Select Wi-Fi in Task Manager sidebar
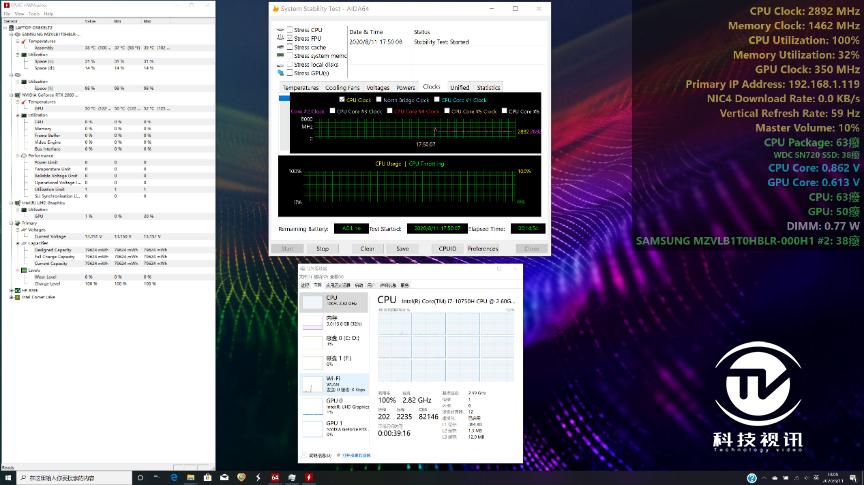The width and height of the screenshot is (864, 485). (334, 383)
